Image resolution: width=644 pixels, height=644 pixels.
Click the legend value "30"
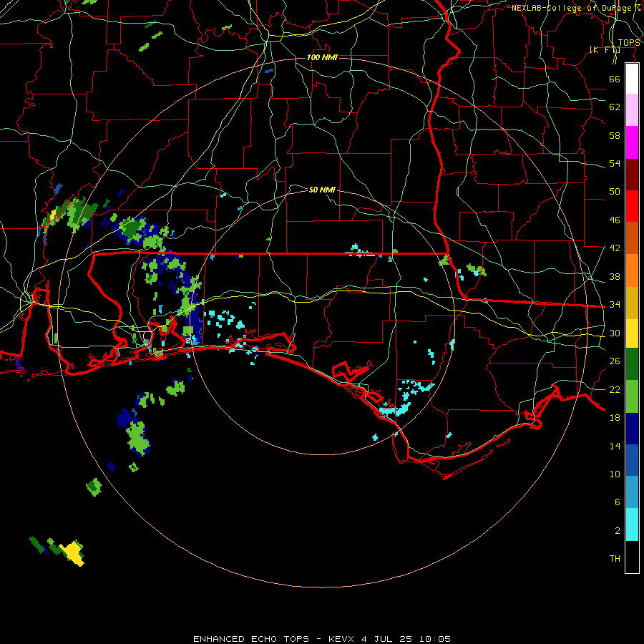[615, 333]
